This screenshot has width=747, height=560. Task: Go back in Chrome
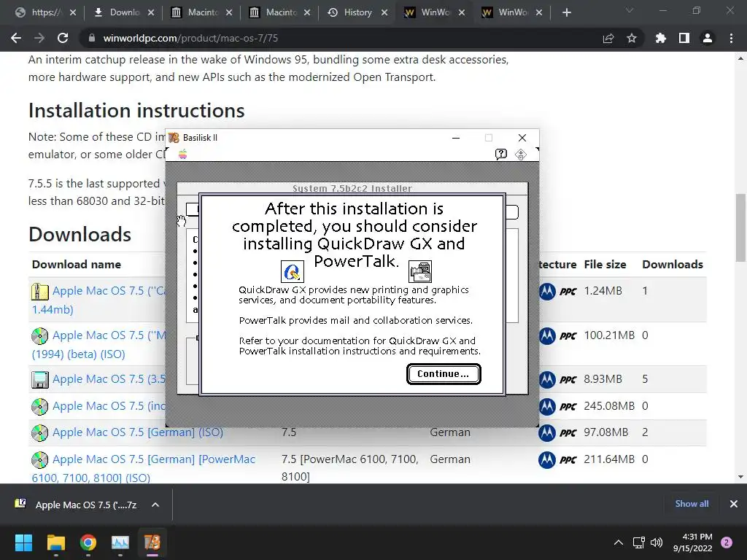point(16,38)
